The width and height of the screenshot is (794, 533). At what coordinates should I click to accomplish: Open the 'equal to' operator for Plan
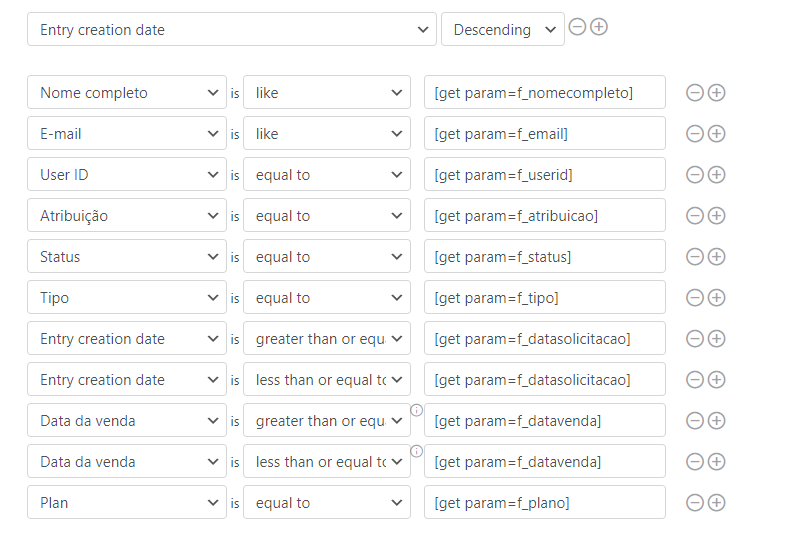326,503
